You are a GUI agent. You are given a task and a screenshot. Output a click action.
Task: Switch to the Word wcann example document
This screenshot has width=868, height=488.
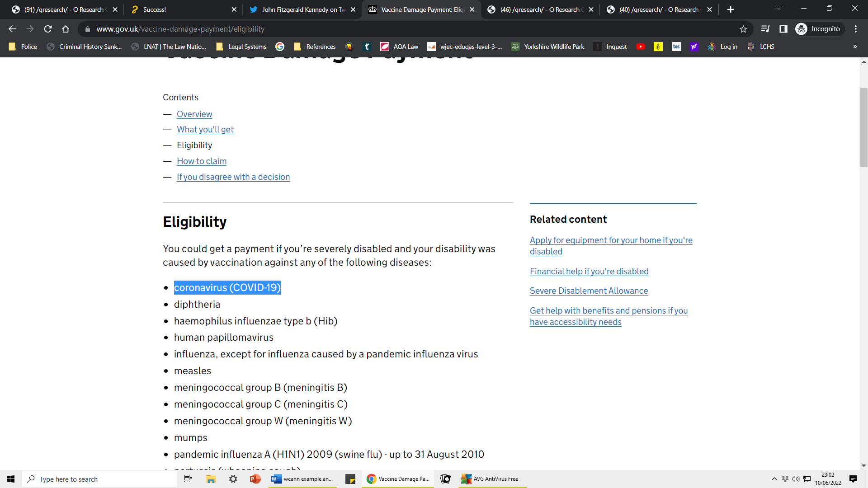coord(302,479)
